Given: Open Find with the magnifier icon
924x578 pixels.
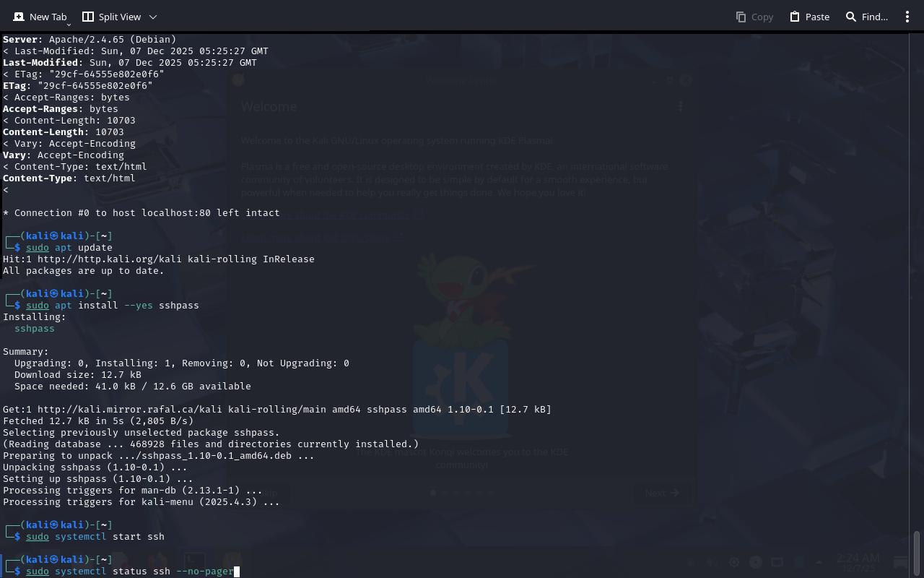Looking at the screenshot, I should click(851, 17).
